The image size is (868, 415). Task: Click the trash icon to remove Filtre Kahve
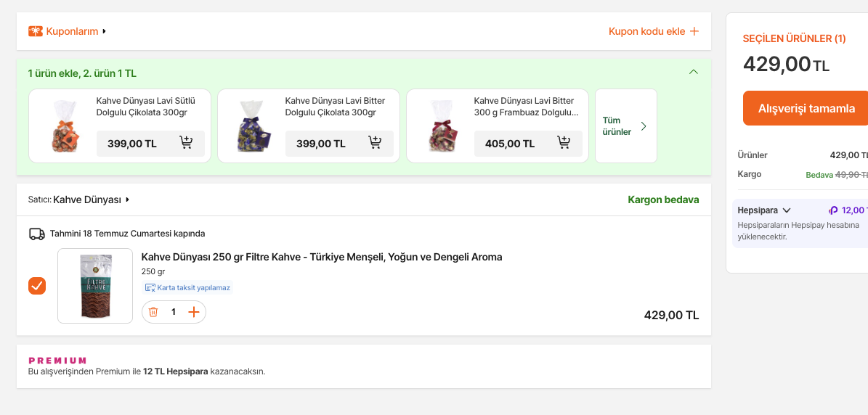(x=153, y=312)
